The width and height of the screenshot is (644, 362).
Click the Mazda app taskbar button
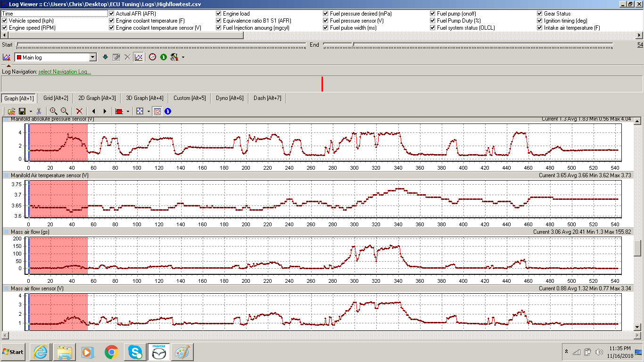pyautogui.click(x=158, y=352)
